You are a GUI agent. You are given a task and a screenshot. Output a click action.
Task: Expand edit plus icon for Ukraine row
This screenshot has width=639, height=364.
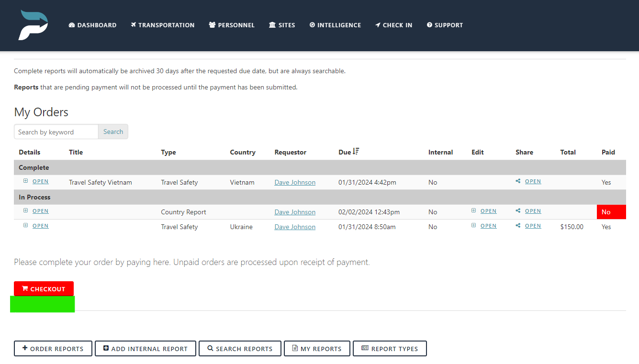(474, 226)
